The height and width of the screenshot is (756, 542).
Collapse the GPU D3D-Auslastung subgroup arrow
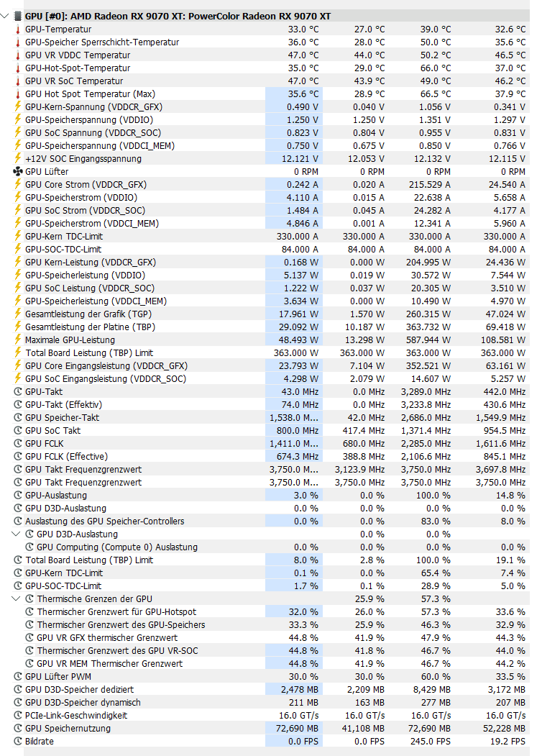click(16, 534)
